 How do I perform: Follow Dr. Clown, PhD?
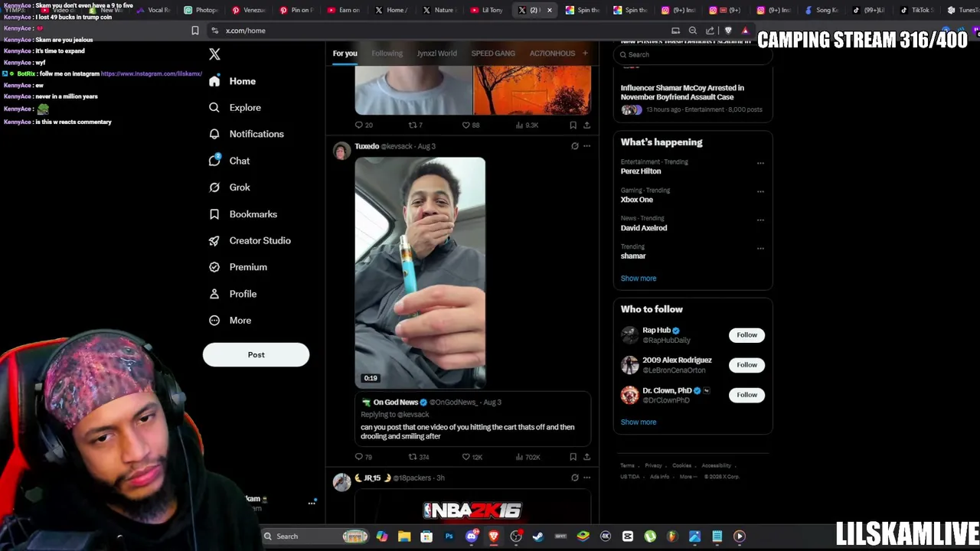[x=746, y=395]
